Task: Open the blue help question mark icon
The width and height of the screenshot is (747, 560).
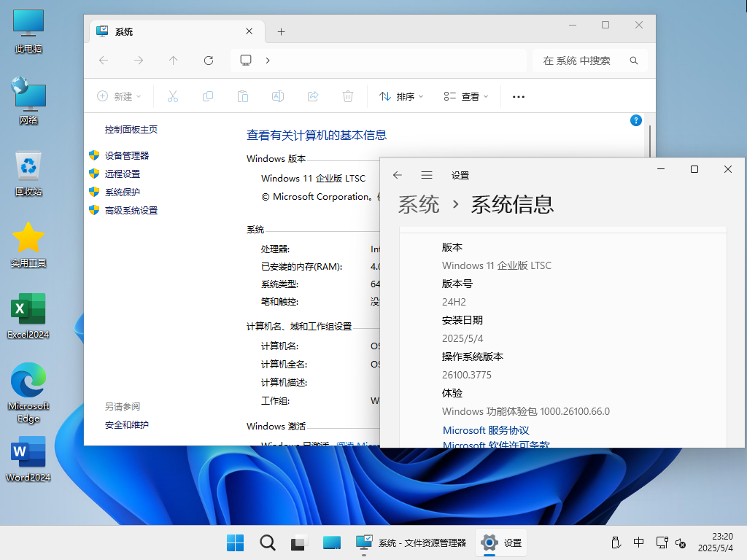Action: [x=635, y=120]
